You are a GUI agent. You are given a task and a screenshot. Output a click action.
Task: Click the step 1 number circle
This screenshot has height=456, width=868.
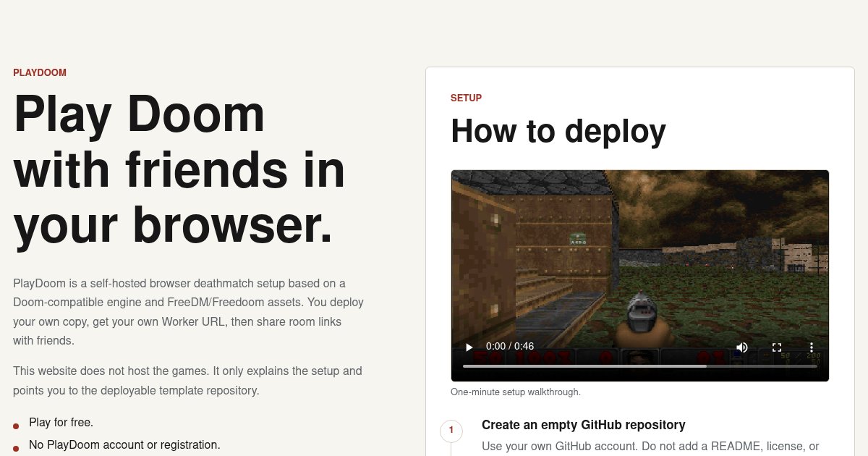tap(451, 430)
